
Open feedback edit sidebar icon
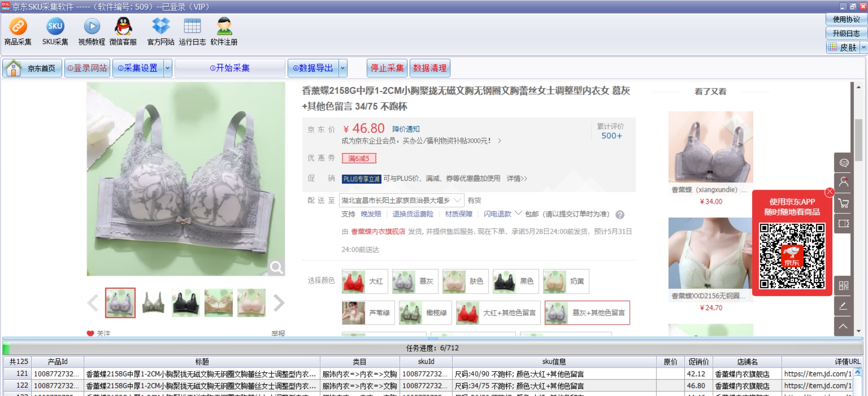click(x=844, y=306)
